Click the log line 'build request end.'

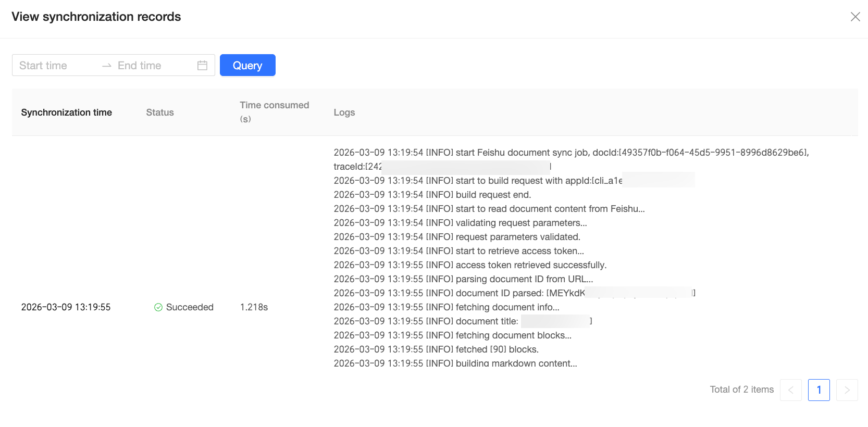click(432, 195)
